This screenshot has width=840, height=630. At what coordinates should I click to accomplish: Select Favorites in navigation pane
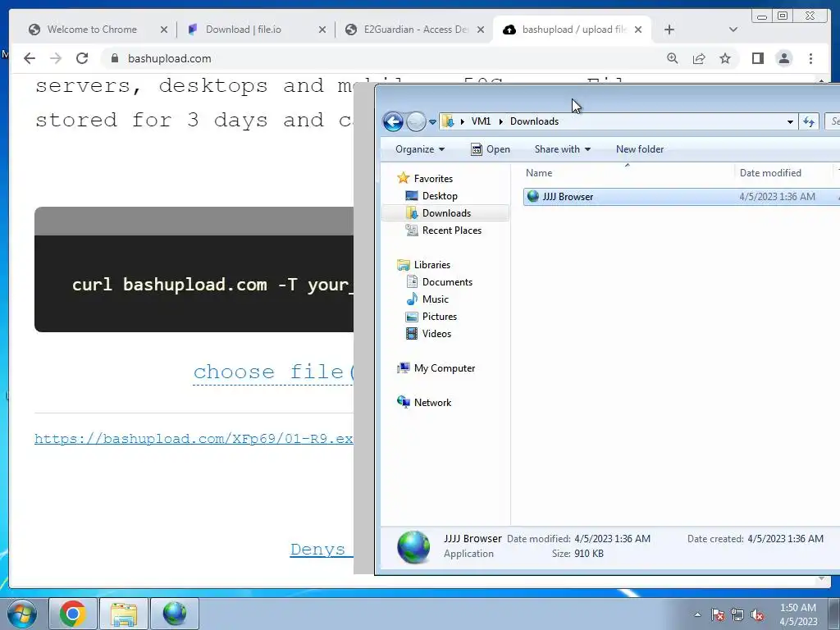433,178
